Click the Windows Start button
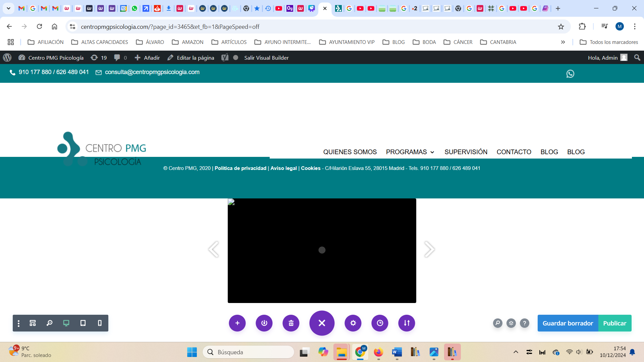This screenshot has height=362, width=644. [x=192, y=352]
